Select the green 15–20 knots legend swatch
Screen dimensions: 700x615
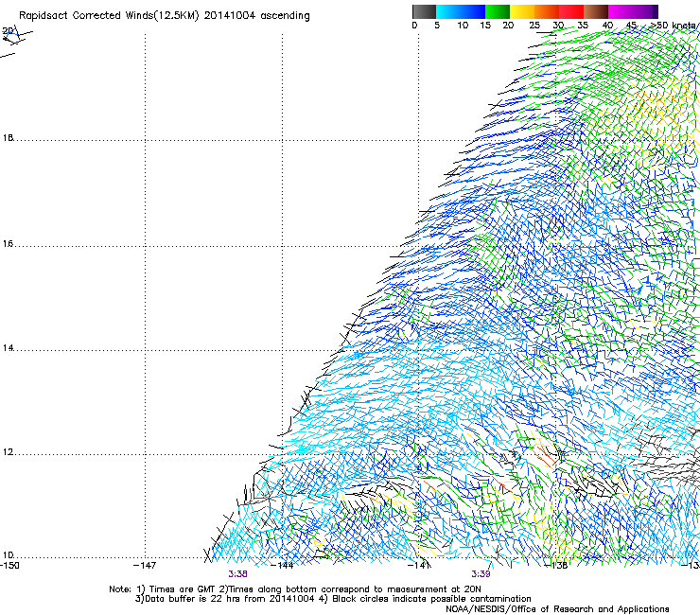tap(498, 11)
